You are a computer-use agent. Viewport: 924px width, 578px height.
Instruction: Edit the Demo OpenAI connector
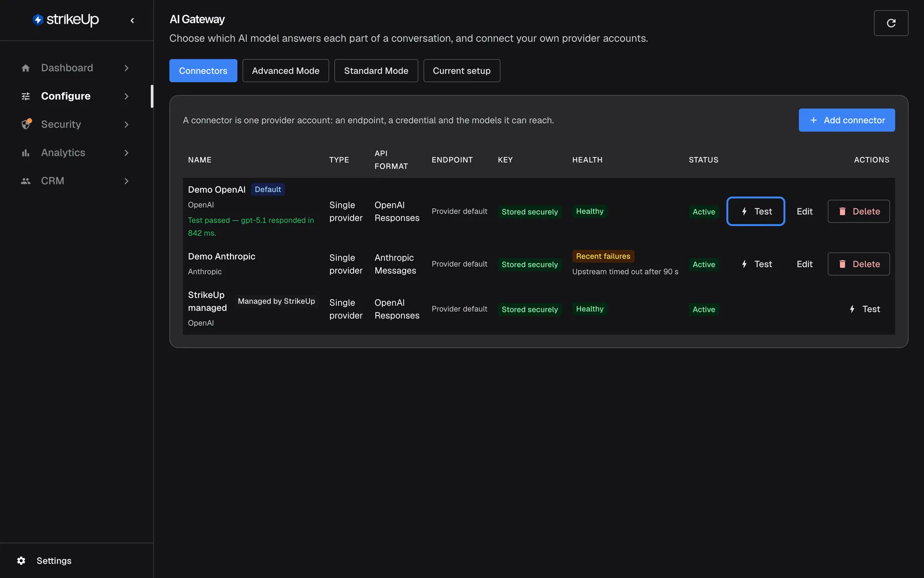pos(804,211)
